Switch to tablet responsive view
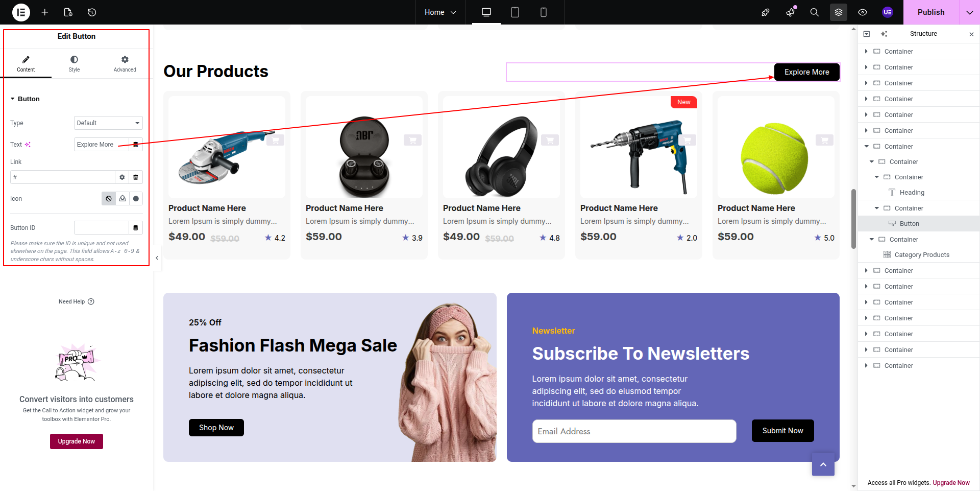980x491 pixels. [515, 12]
